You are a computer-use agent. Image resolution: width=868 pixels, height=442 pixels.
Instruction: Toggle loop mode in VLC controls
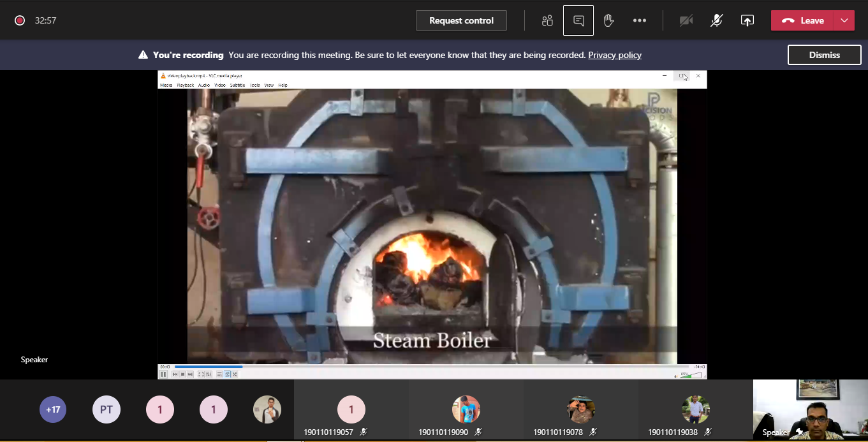(x=227, y=374)
